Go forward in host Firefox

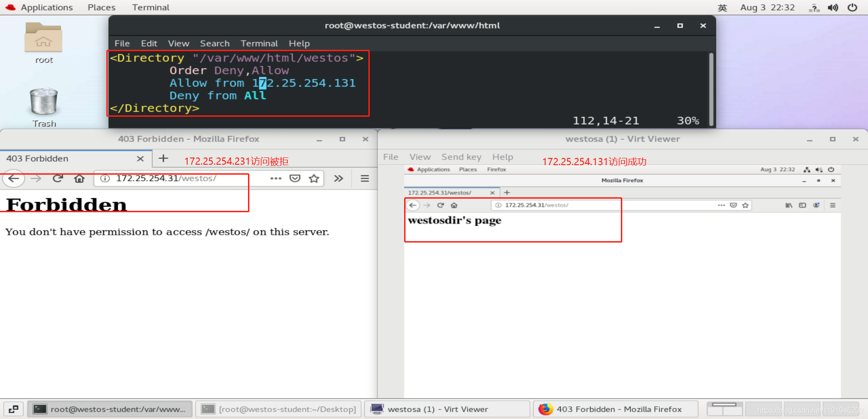(36, 178)
